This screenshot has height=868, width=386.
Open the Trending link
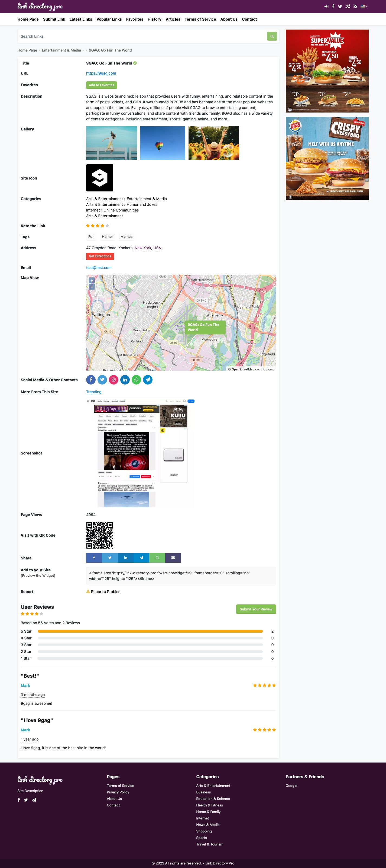click(94, 392)
